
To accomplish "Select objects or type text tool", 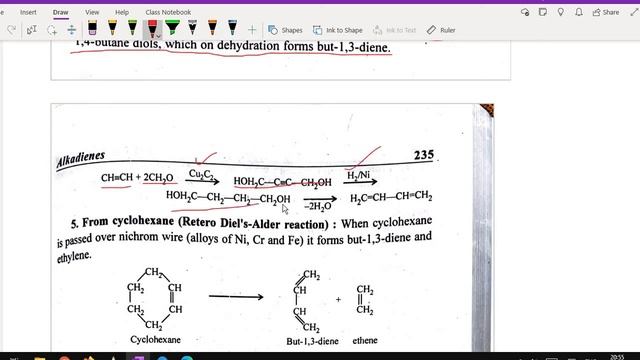I will point(31,30).
